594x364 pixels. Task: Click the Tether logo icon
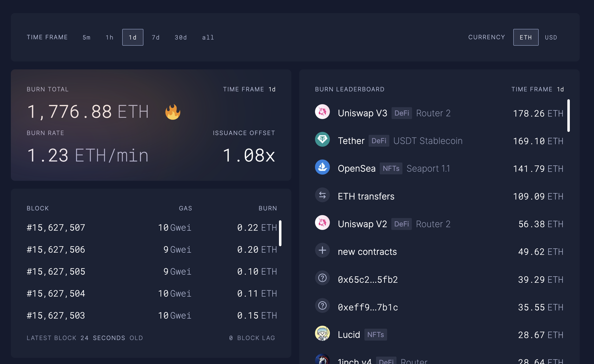322,140
